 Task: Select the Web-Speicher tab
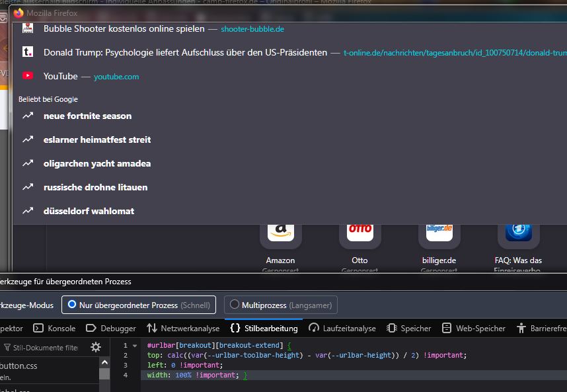(474, 328)
